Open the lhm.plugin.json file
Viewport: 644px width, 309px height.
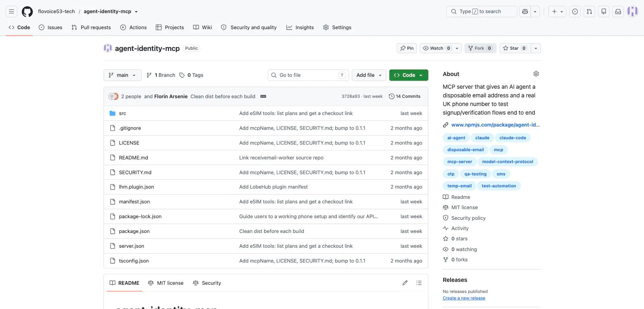(136, 187)
